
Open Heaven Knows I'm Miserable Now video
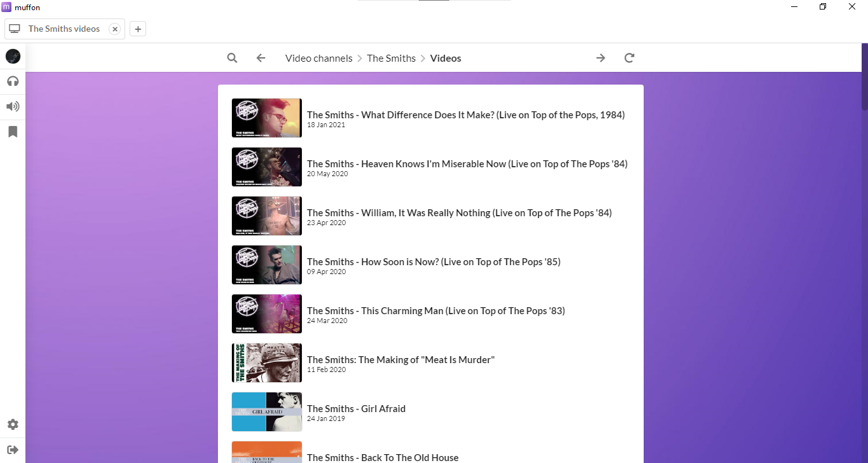(x=467, y=163)
